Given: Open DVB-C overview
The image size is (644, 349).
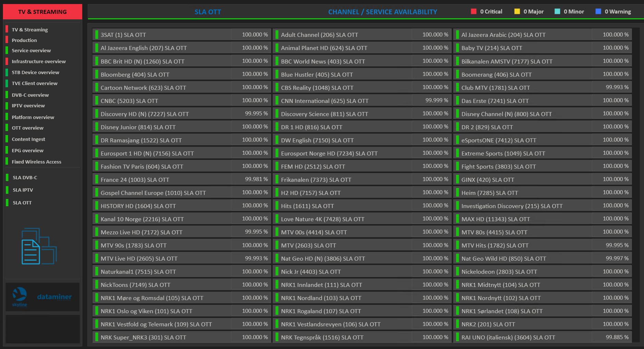Looking at the screenshot, I should tap(30, 95).
